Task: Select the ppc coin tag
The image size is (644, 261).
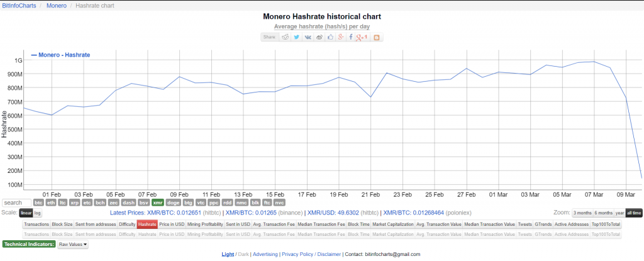Action: pyautogui.click(x=214, y=203)
